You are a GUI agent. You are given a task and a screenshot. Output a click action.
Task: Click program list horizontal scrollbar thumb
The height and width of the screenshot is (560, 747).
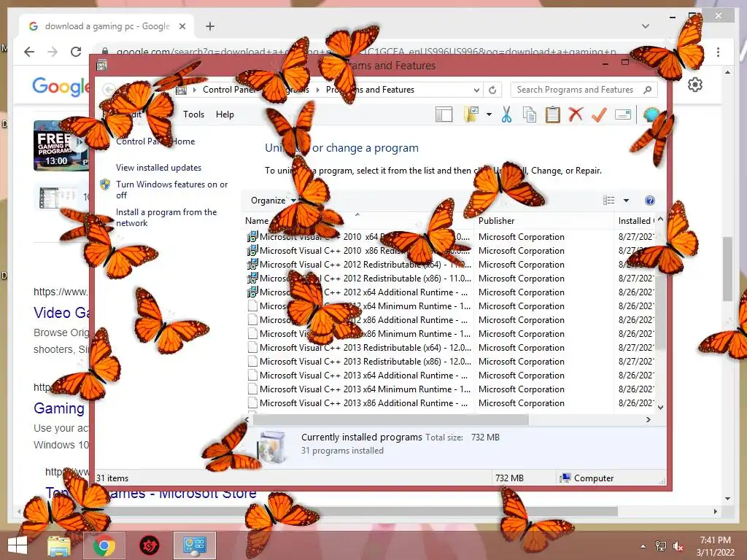tap(391, 419)
